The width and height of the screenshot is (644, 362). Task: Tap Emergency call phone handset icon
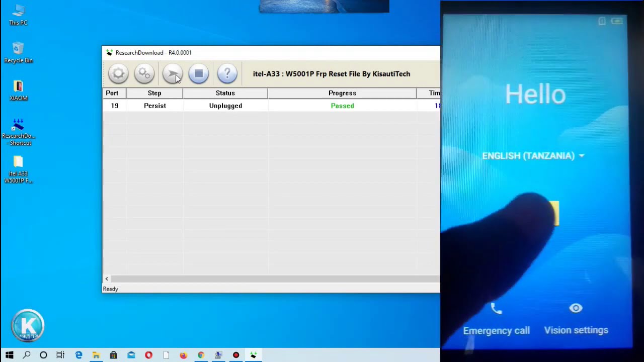pos(496,309)
